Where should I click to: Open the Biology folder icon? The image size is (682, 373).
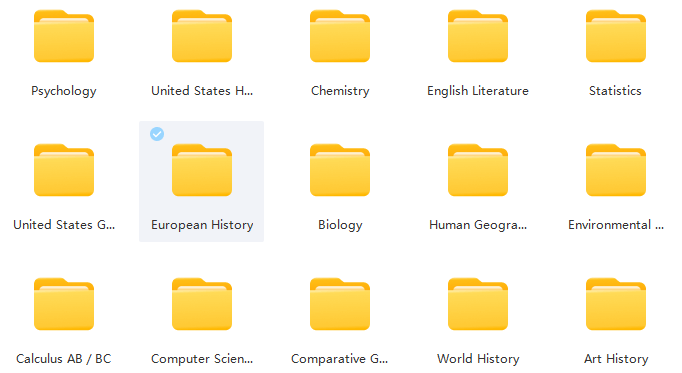click(340, 170)
